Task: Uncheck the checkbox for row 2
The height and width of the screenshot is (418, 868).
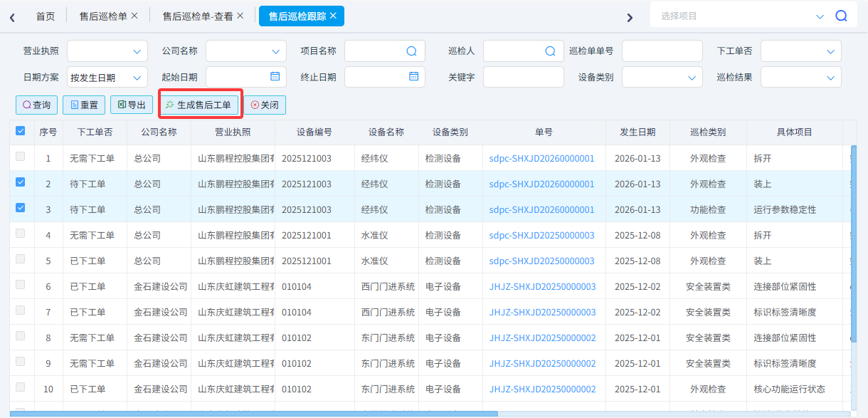Action: [20, 183]
